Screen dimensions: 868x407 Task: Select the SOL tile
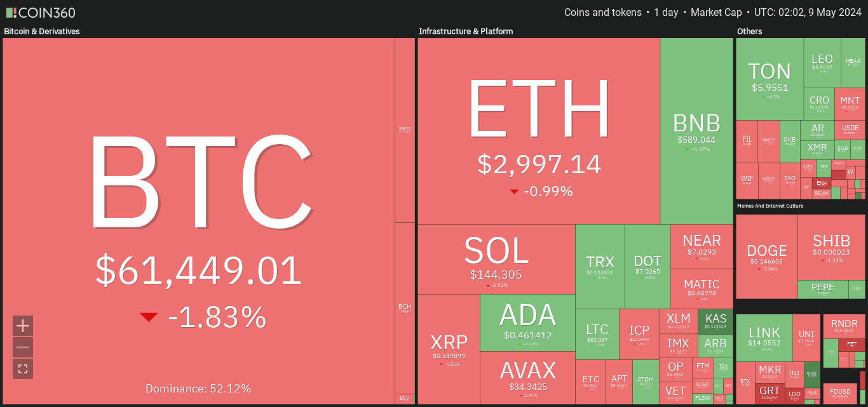click(x=496, y=259)
